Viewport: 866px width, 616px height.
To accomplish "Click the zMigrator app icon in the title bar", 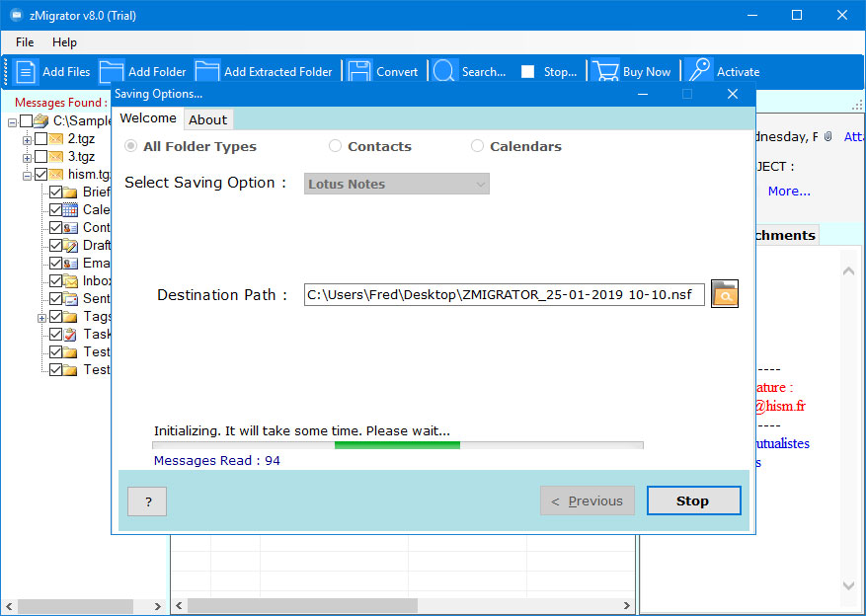I will pyautogui.click(x=16, y=15).
